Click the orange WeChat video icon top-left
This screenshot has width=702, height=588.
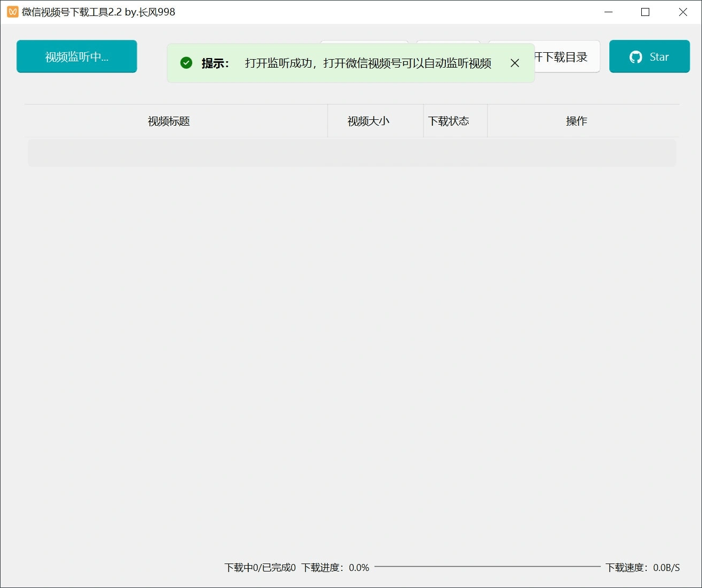click(x=12, y=11)
